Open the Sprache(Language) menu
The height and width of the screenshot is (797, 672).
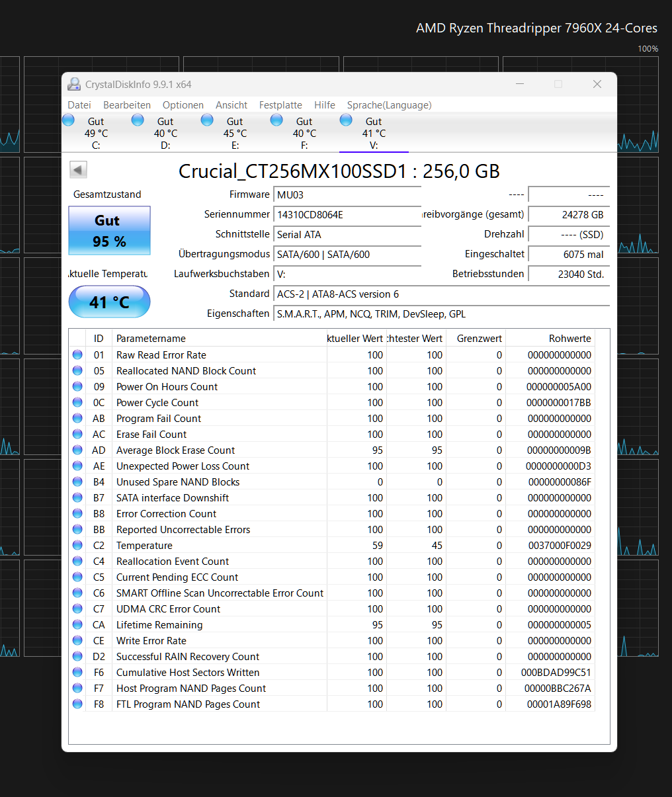pos(389,105)
